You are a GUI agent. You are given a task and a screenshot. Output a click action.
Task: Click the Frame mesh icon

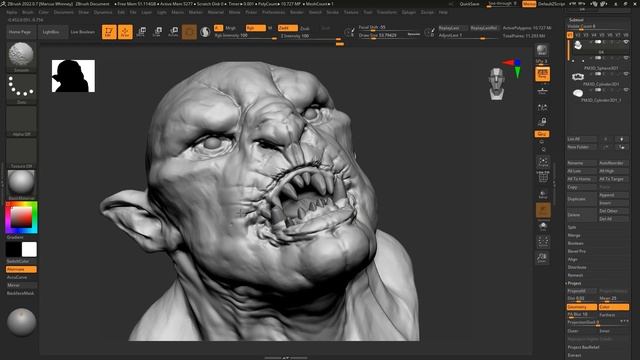[543, 162]
